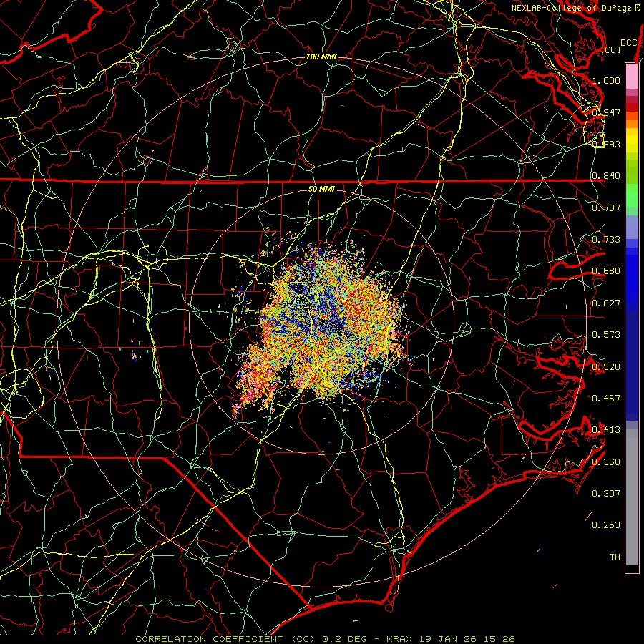The image size is (644, 644).
Task: Select the 50 NMI range ring label
Action: (x=321, y=189)
